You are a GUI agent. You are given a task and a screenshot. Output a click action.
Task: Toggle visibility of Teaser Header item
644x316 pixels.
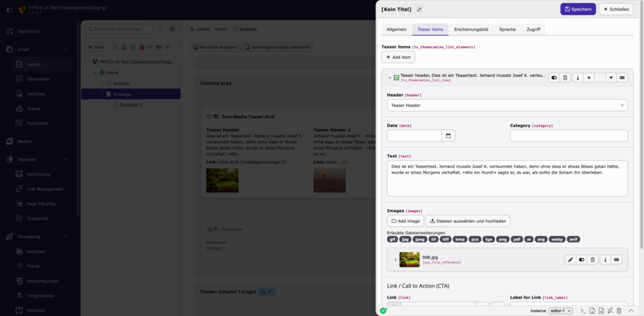tap(554, 78)
